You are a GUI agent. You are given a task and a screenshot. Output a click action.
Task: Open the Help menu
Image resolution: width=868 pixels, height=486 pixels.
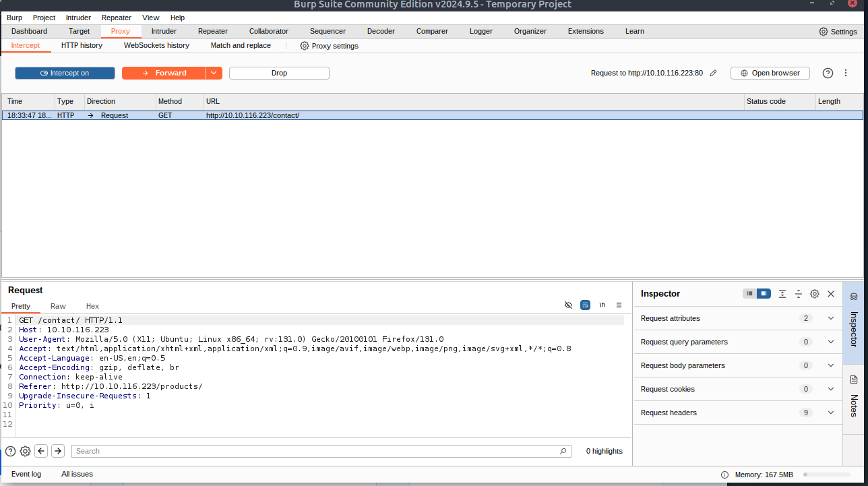coord(177,18)
